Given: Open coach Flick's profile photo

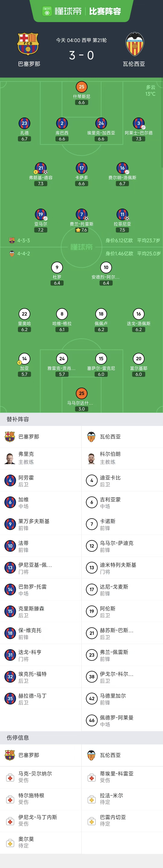Looking at the screenshot, I should click(x=10, y=458).
